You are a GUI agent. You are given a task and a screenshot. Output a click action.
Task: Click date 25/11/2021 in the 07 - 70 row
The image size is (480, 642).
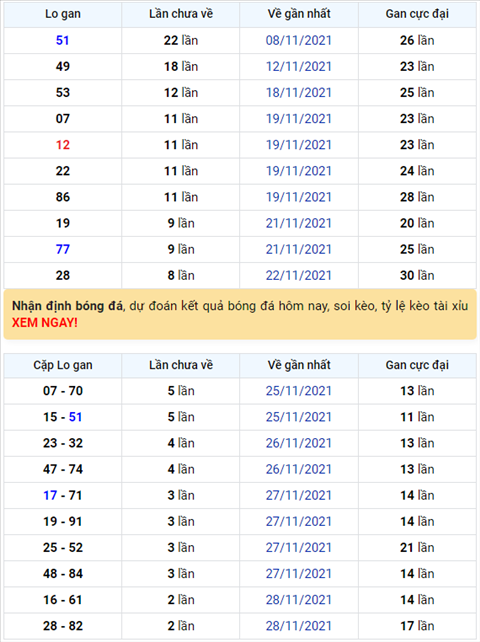(x=299, y=391)
